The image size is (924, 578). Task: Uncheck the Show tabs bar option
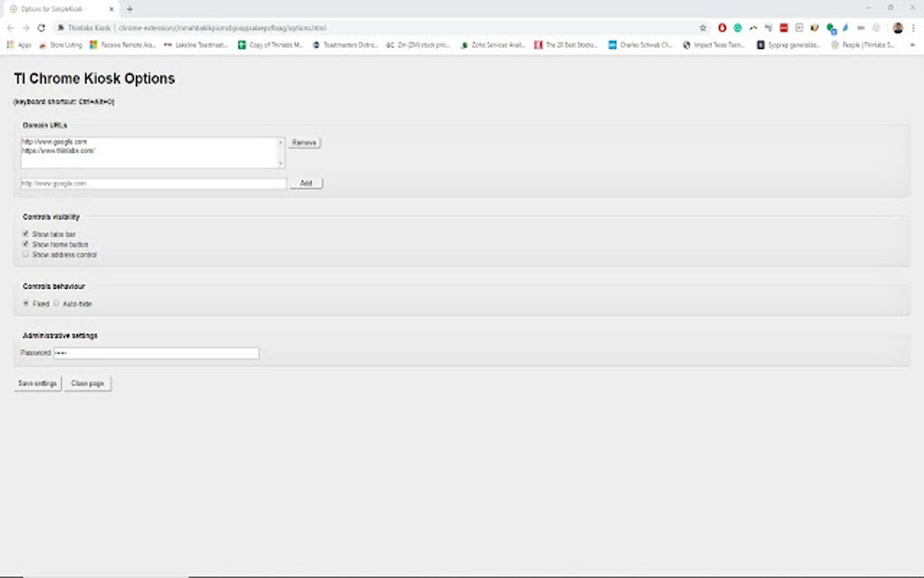tap(25, 234)
